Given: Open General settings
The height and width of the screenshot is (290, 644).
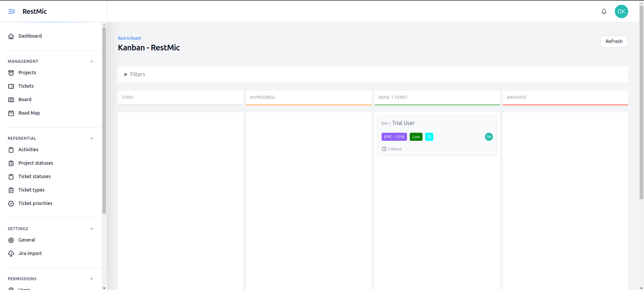Looking at the screenshot, I should (x=27, y=240).
